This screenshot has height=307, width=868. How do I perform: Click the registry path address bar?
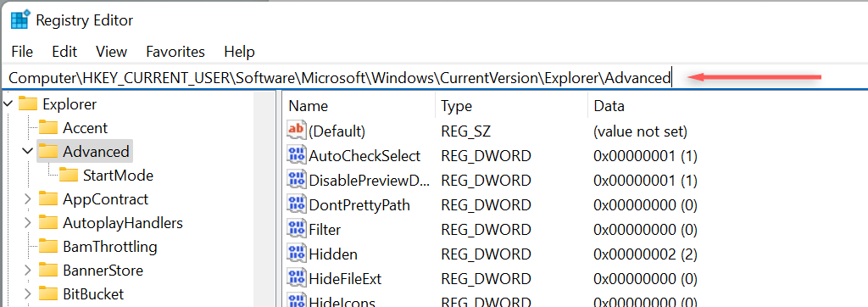pos(434,78)
